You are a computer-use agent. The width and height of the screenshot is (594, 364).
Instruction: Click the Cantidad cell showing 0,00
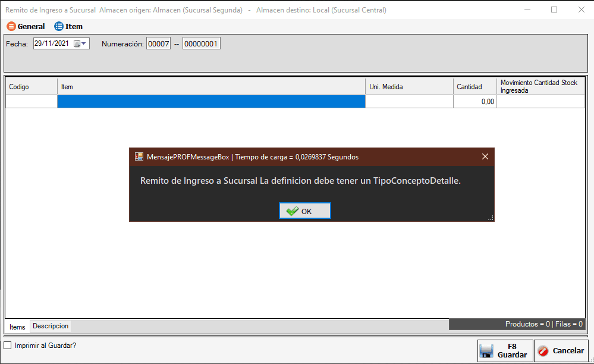click(474, 102)
